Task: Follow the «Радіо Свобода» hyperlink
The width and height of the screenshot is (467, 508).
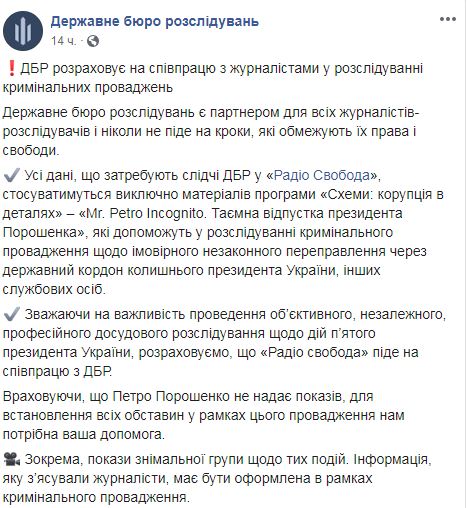Action: [x=322, y=175]
